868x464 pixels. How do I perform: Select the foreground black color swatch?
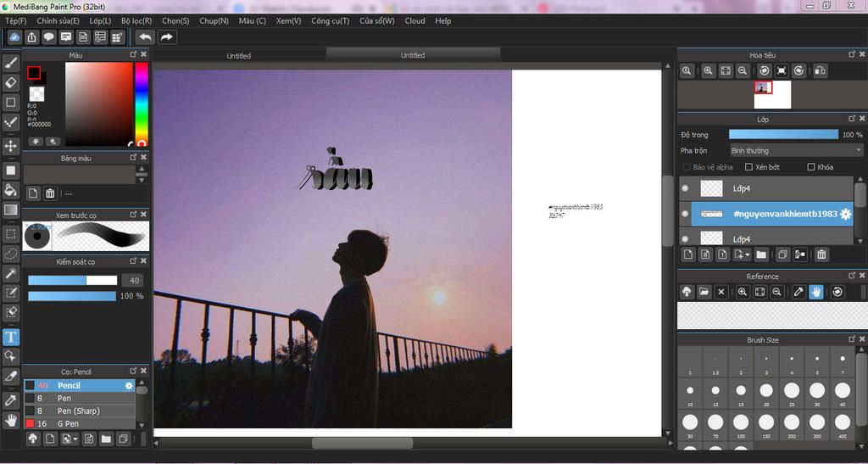click(x=34, y=73)
